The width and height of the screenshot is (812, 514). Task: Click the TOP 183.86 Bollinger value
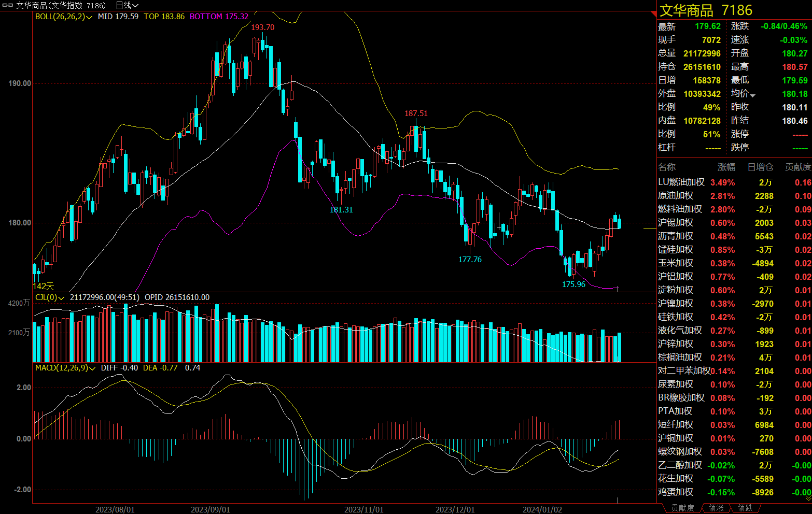[x=164, y=17]
